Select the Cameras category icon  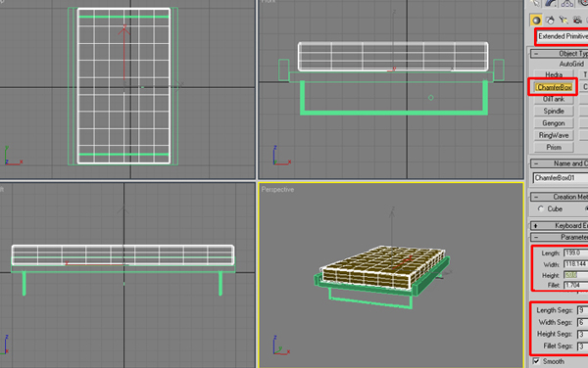click(x=577, y=21)
